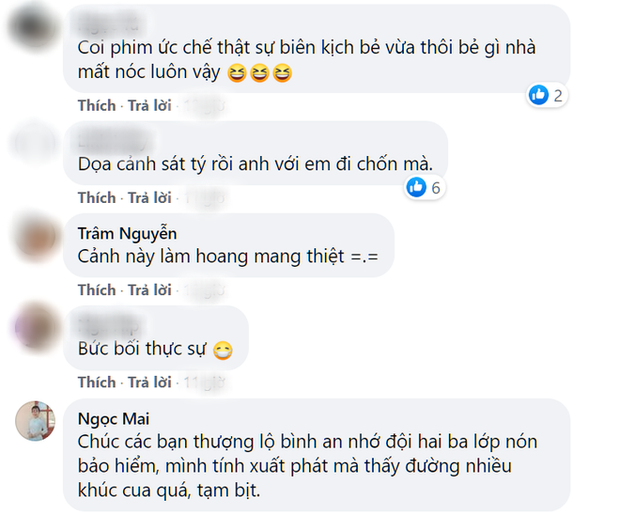Click avatar beside "Bức bối thực sự" comment
The height and width of the screenshot is (515, 620).
click(39, 330)
